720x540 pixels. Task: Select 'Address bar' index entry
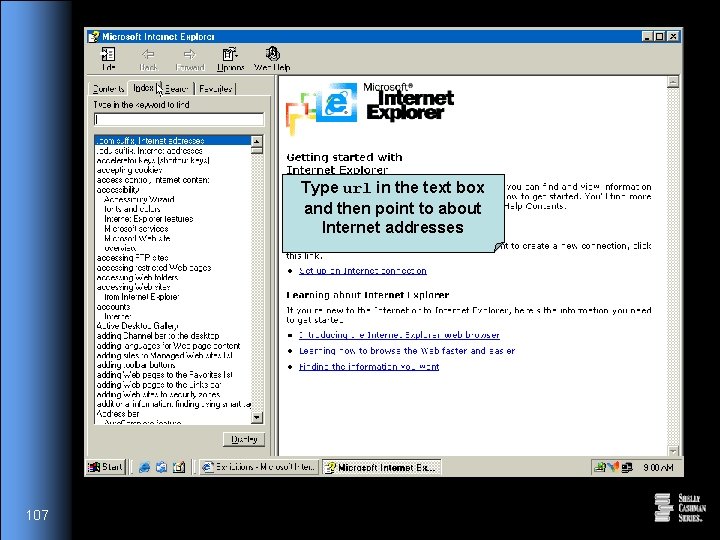(x=118, y=414)
